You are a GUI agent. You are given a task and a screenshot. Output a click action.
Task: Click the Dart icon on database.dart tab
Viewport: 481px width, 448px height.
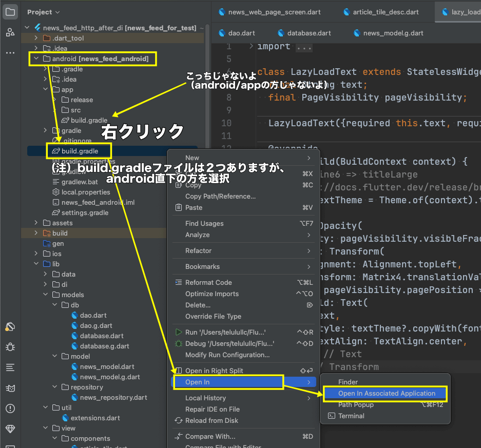(x=281, y=33)
